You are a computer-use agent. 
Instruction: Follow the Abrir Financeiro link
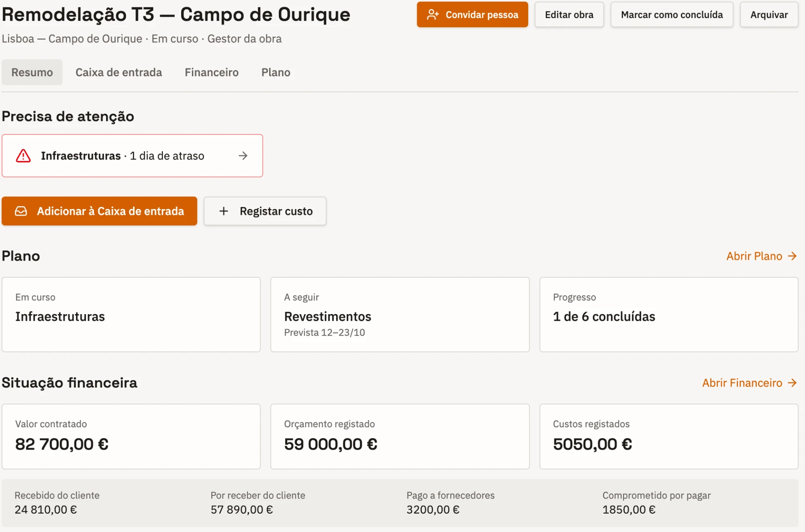(750, 383)
